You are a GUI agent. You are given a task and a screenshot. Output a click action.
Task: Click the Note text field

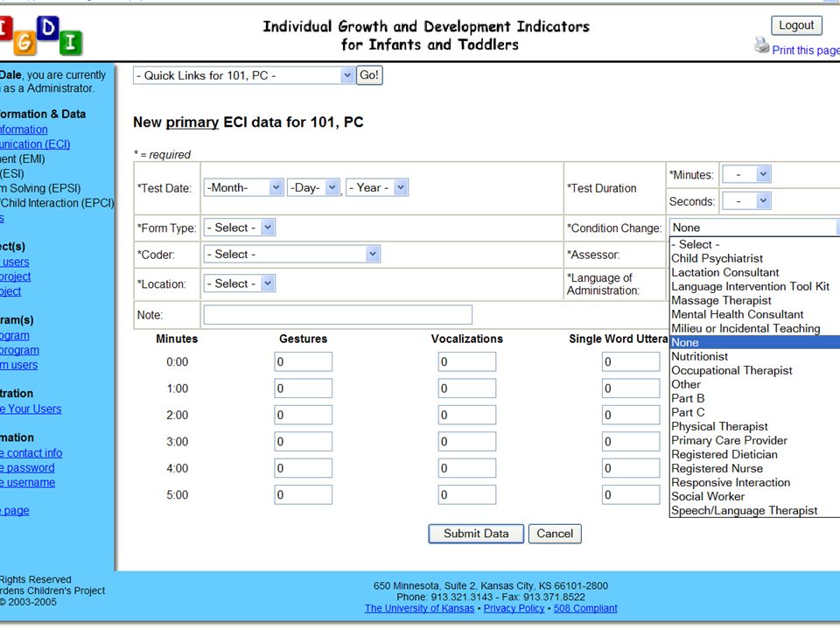tap(338, 314)
